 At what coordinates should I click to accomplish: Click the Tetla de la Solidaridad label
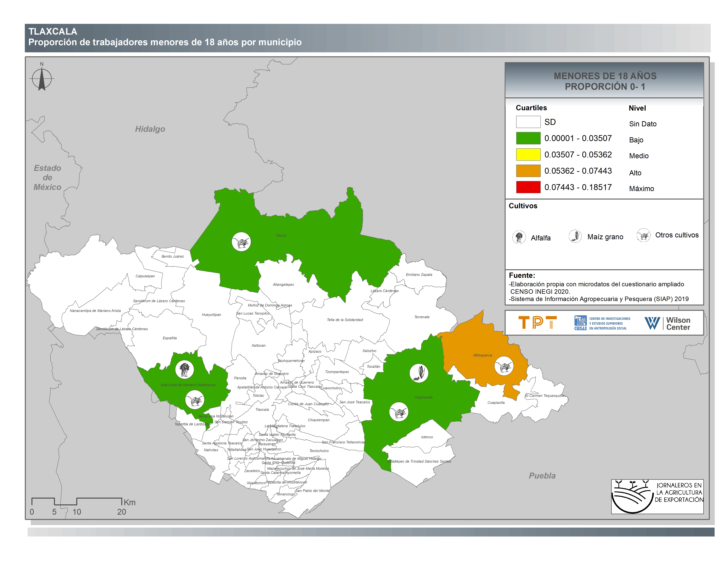click(345, 320)
